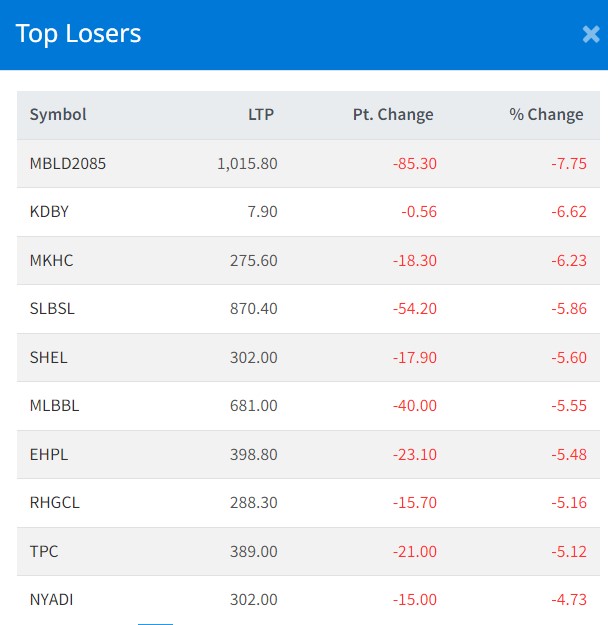This screenshot has width=608, height=625.
Task: Open MKHC stock details
Action: pos(51,260)
